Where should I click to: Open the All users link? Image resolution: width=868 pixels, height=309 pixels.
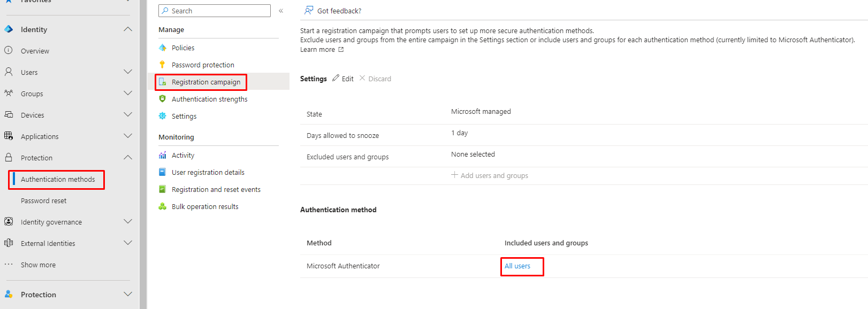517,266
